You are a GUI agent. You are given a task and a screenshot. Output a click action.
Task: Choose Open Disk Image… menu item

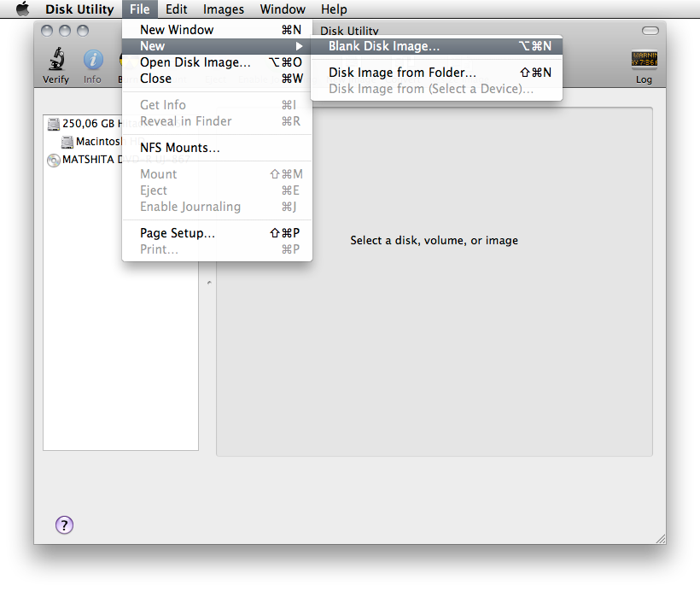click(217, 62)
